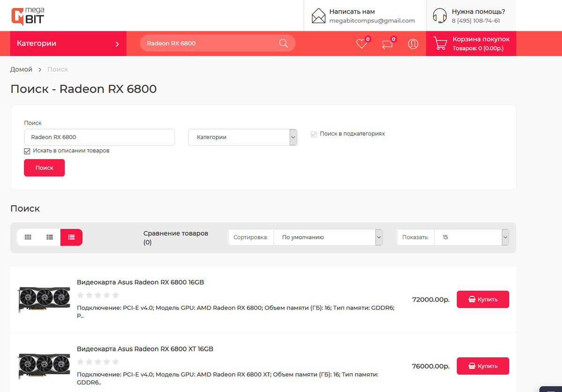Click phone number 8 (495) 108-74-61

coord(476,21)
